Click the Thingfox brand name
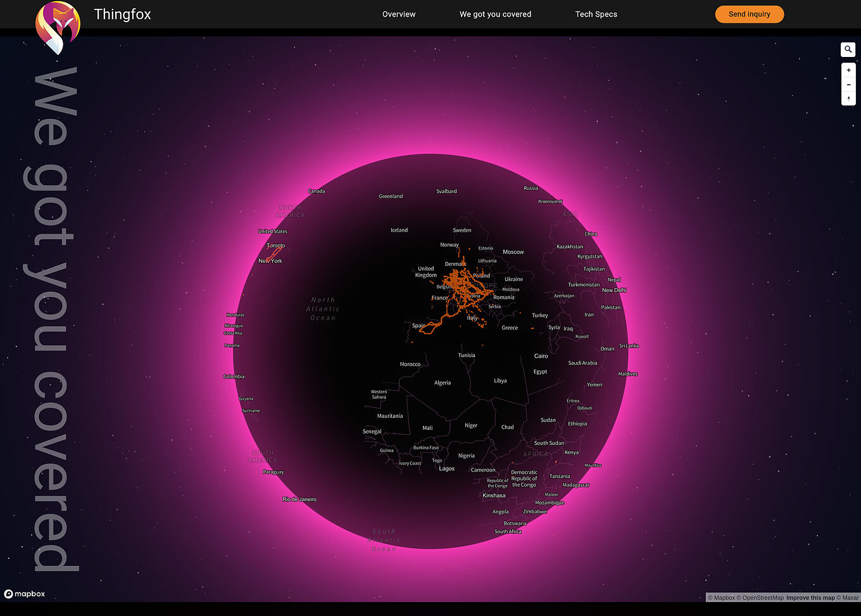Image resolution: width=861 pixels, height=616 pixels. tap(122, 14)
